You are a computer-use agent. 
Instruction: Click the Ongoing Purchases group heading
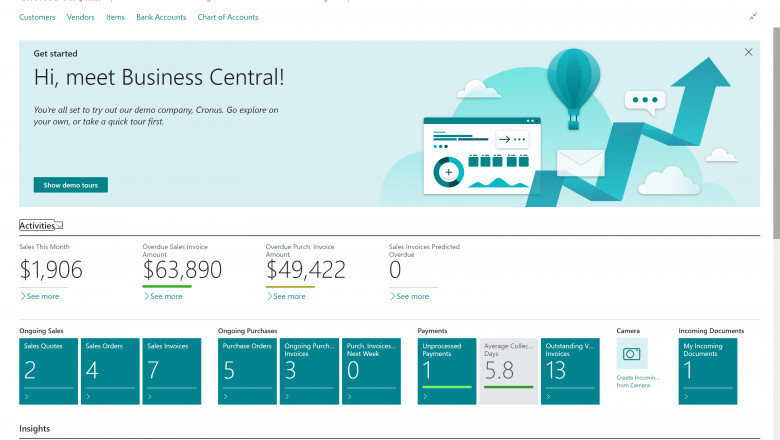tap(247, 331)
